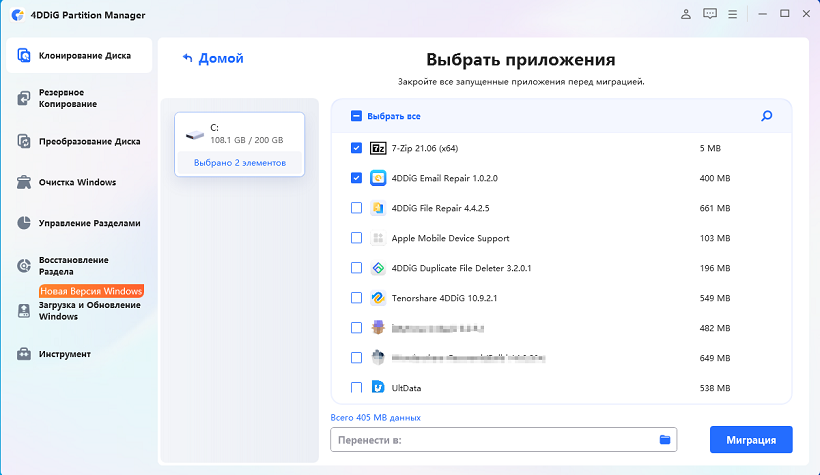Click the 4DDiG Partition Manager logo
The width and height of the screenshot is (820, 475).
point(17,15)
